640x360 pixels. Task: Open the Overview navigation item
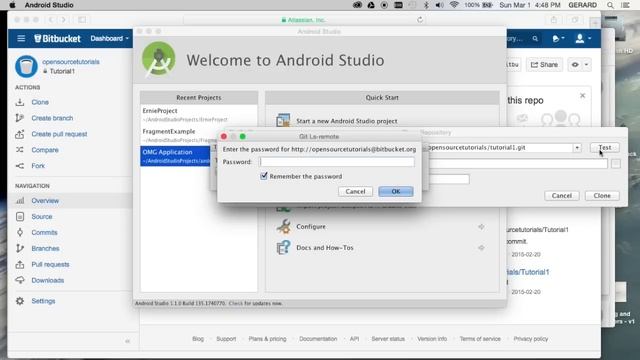[45, 201]
